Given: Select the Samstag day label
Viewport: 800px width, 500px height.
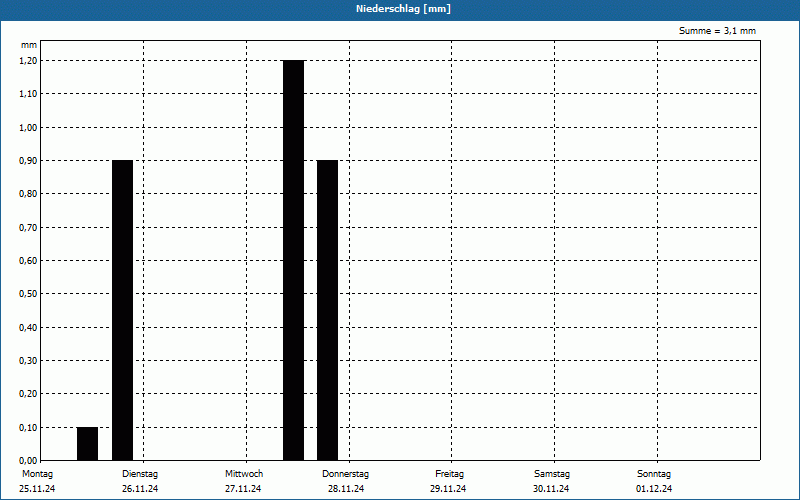Looking at the screenshot, I should click(x=552, y=474).
